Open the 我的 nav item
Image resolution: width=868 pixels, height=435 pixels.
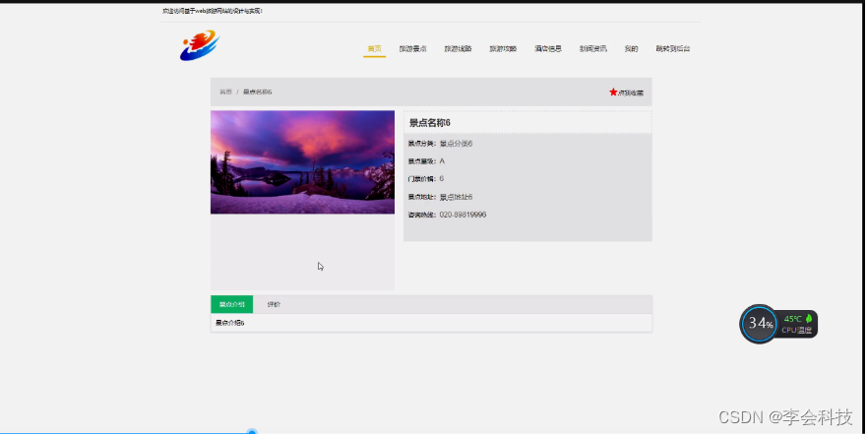tap(631, 48)
